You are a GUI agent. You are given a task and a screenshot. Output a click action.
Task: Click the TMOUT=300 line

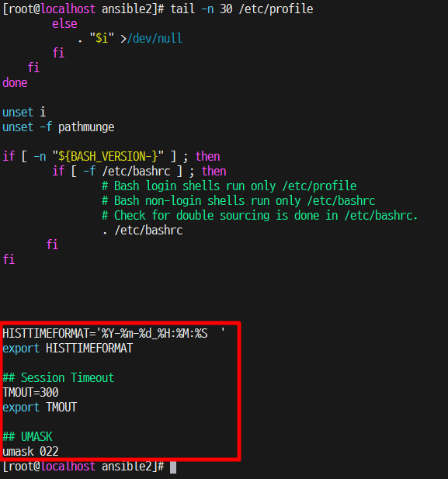30,393
